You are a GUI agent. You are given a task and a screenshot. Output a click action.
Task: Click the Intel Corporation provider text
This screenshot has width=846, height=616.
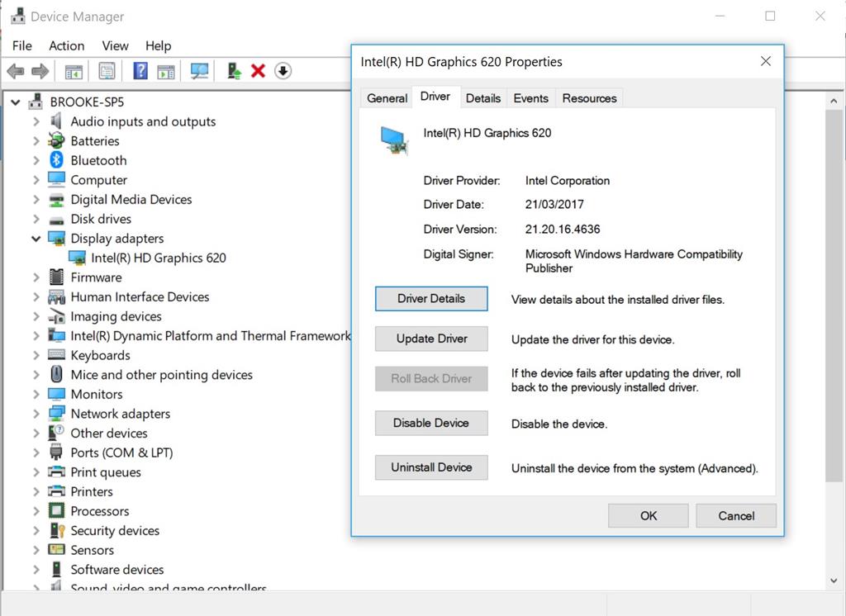568,181
